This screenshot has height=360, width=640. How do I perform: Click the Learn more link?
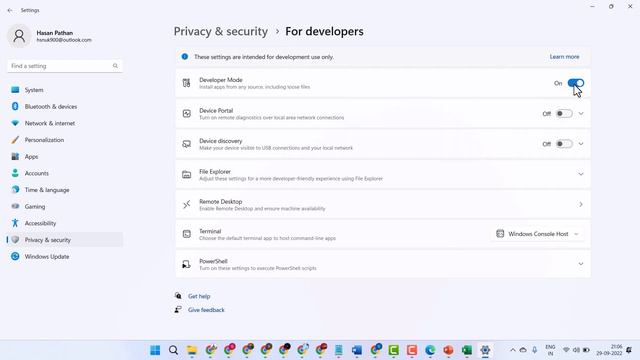click(564, 57)
